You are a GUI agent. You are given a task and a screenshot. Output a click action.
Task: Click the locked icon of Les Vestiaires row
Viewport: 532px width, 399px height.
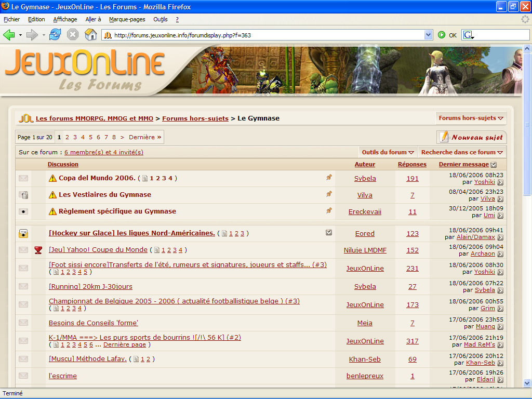[x=23, y=195]
